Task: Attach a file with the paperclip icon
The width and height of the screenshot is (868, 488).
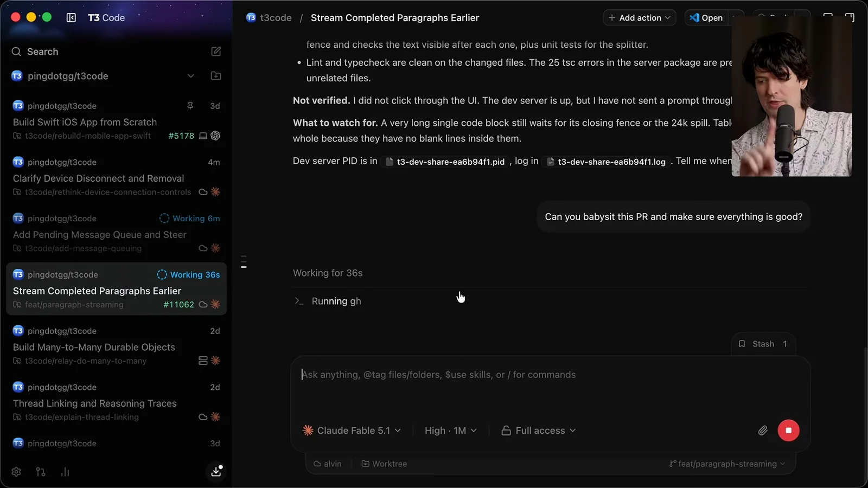Action: pyautogui.click(x=763, y=431)
